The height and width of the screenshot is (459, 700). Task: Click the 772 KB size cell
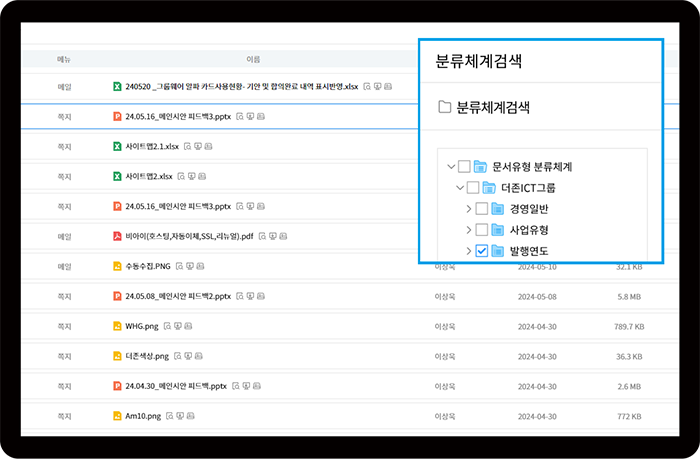[629, 416]
